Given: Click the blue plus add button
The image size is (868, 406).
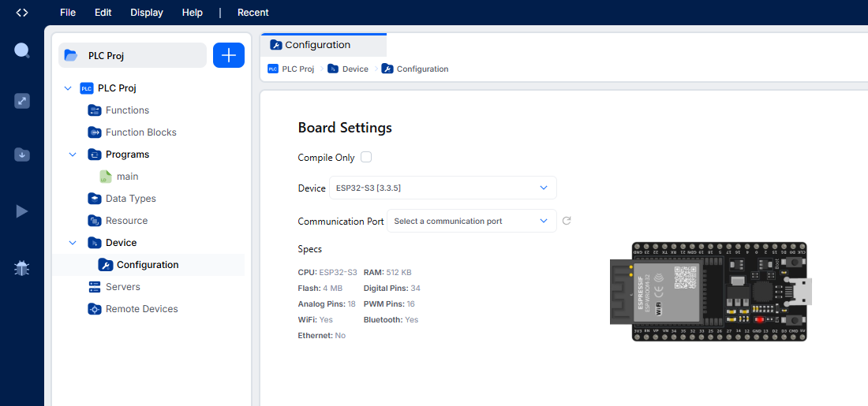Looking at the screenshot, I should (229, 55).
